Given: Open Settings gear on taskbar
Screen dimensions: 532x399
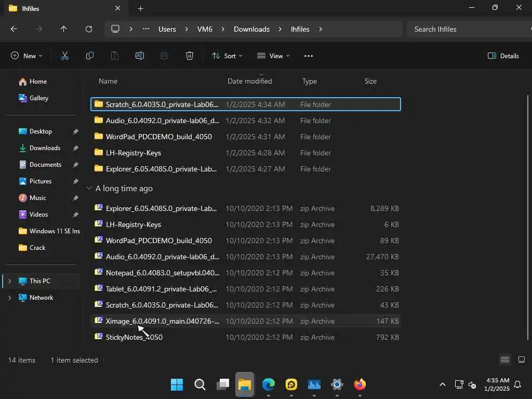Looking at the screenshot, I should point(337,384).
